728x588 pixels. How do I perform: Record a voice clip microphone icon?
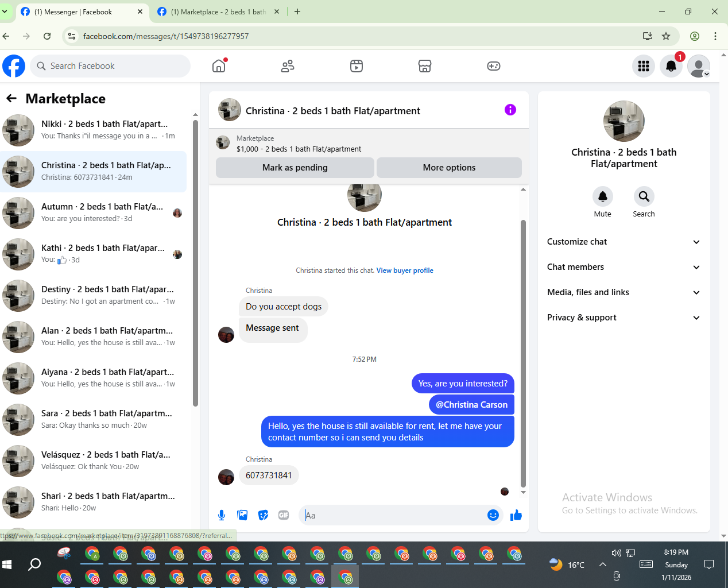222,515
